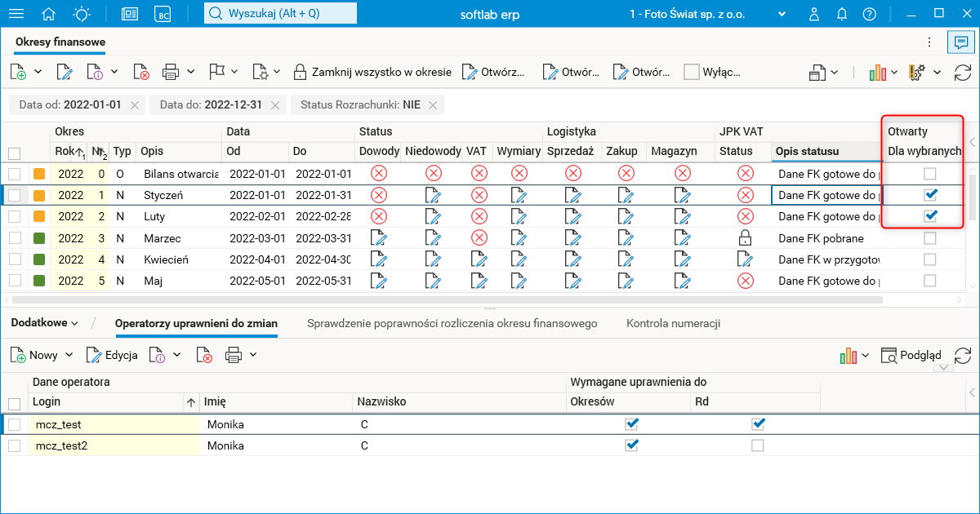Screen dimensions: 980x514
Task: Select the Styczeń row checkbox
Action: point(14,195)
